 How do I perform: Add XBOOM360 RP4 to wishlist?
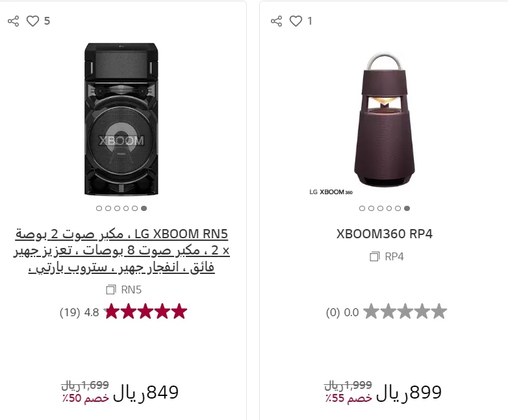click(x=296, y=21)
